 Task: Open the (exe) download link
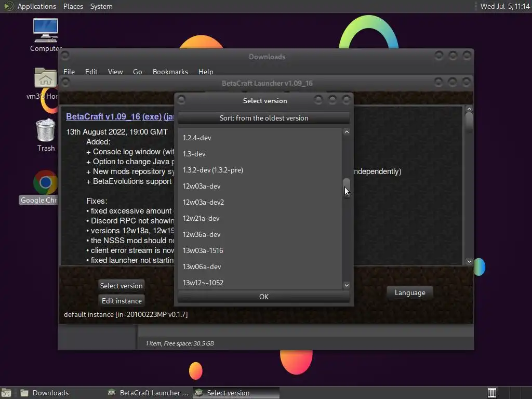click(x=152, y=116)
